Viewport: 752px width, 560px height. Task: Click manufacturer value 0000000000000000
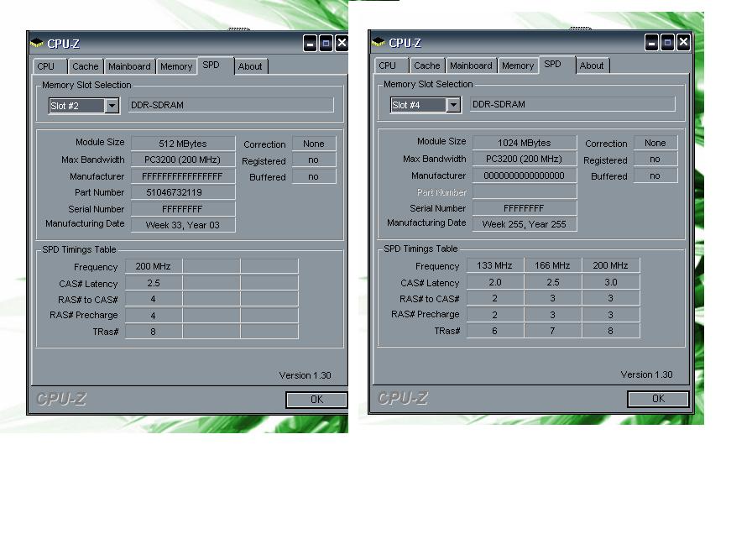[525, 175]
